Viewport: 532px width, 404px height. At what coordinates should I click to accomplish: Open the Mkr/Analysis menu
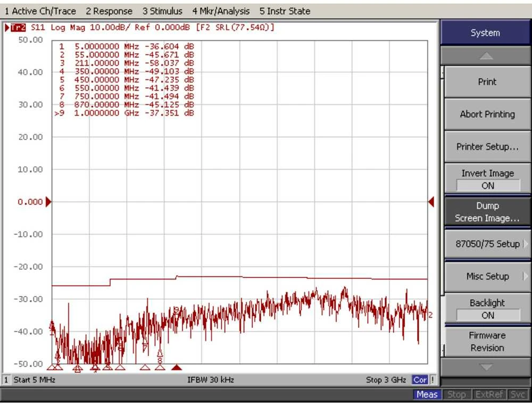click(221, 11)
